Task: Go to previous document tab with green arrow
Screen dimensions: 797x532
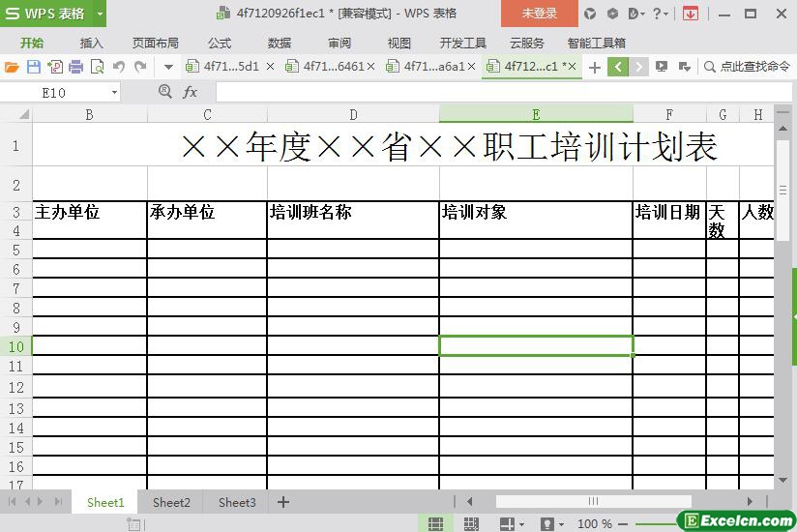Action: (x=617, y=67)
